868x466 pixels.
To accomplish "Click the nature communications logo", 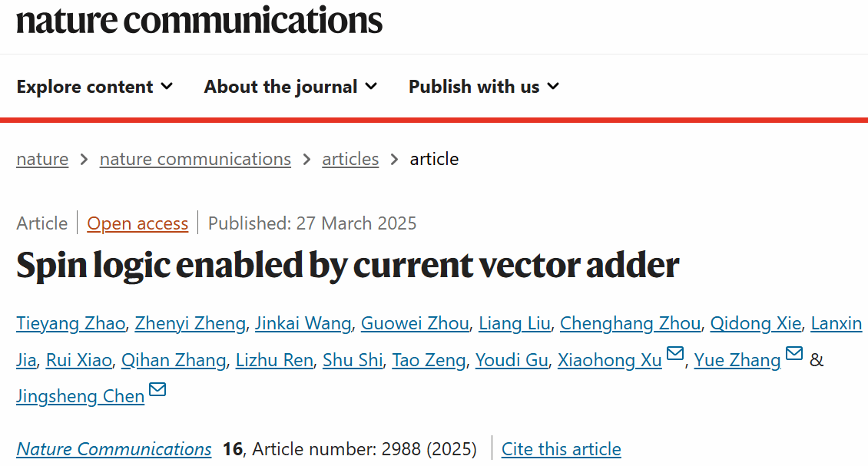I will (199, 20).
